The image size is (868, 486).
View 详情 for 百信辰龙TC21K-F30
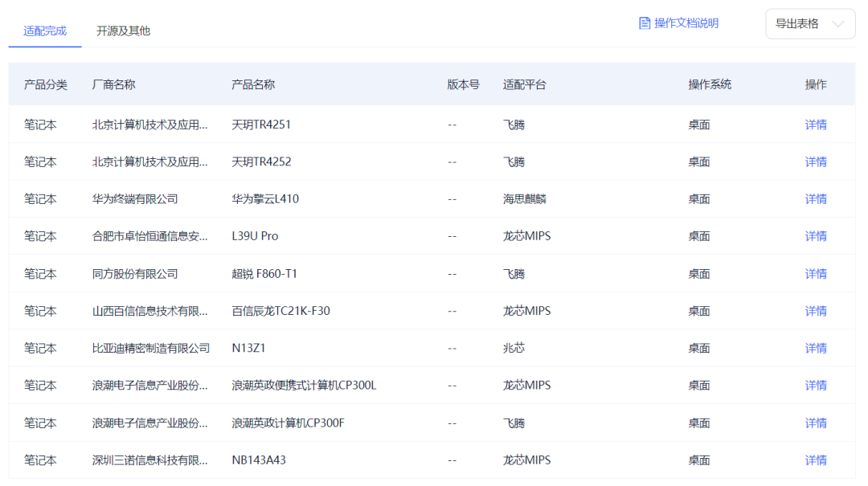[x=816, y=311]
